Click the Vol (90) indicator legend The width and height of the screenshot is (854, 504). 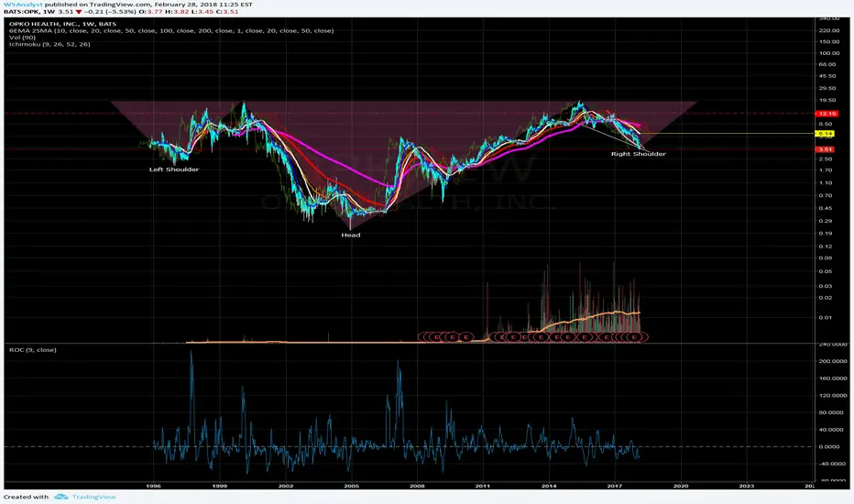pyautogui.click(x=22, y=38)
